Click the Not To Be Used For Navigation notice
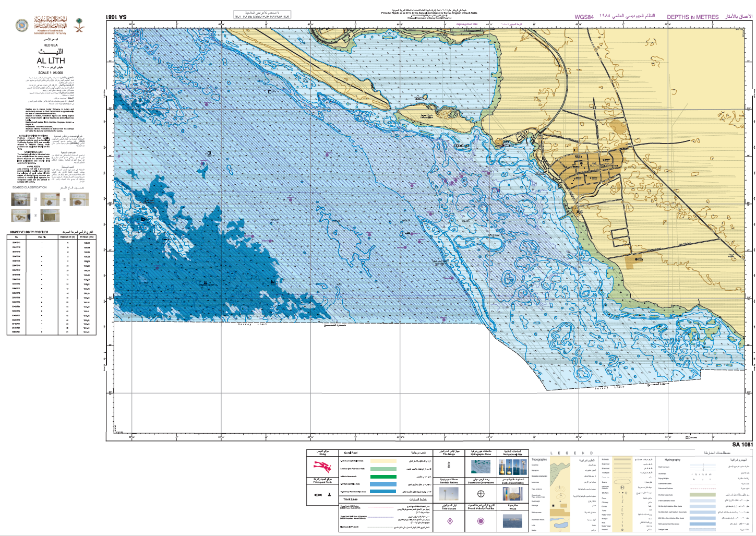This screenshot has height=536, width=756. point(261,17)
